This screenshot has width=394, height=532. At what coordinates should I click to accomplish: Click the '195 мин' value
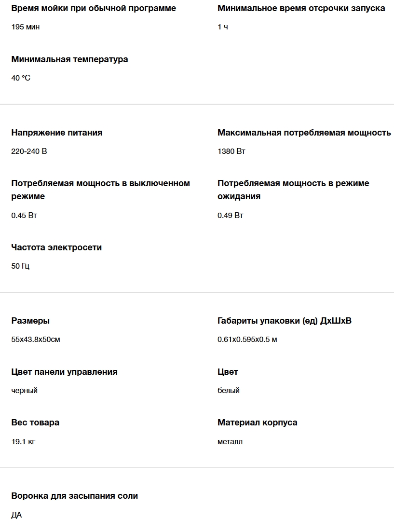[26, 27]
